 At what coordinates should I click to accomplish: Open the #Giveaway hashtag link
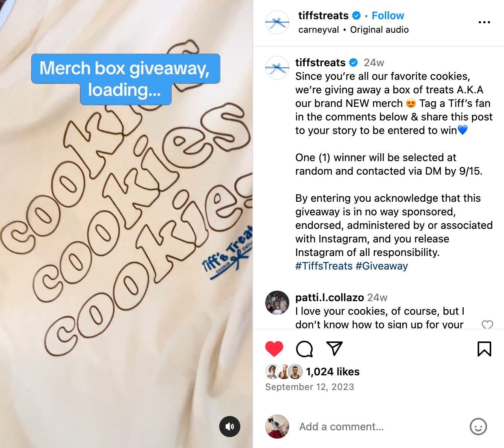(382, 266)
